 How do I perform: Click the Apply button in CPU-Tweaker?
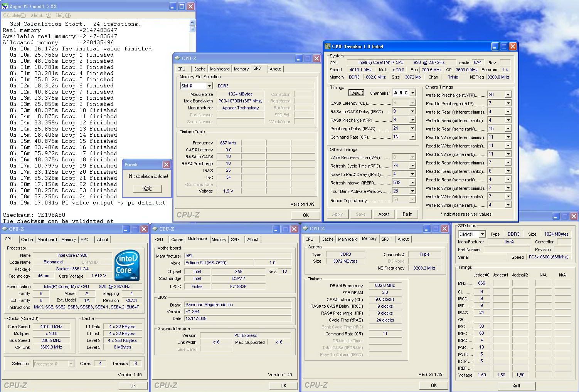[x=337, y=214]
